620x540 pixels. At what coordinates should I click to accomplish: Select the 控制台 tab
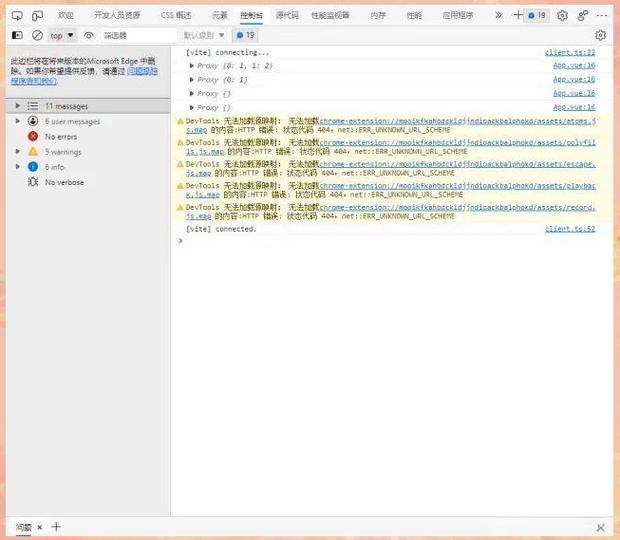[x=251, y=15]
